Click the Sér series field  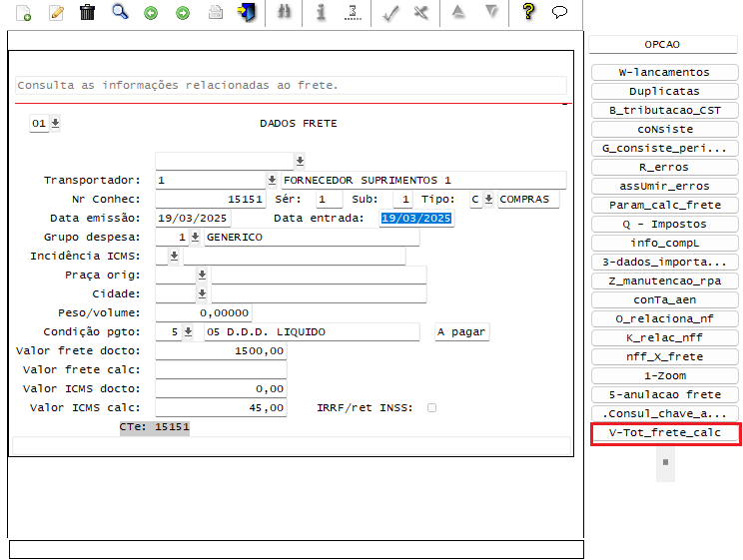point(329,199)
